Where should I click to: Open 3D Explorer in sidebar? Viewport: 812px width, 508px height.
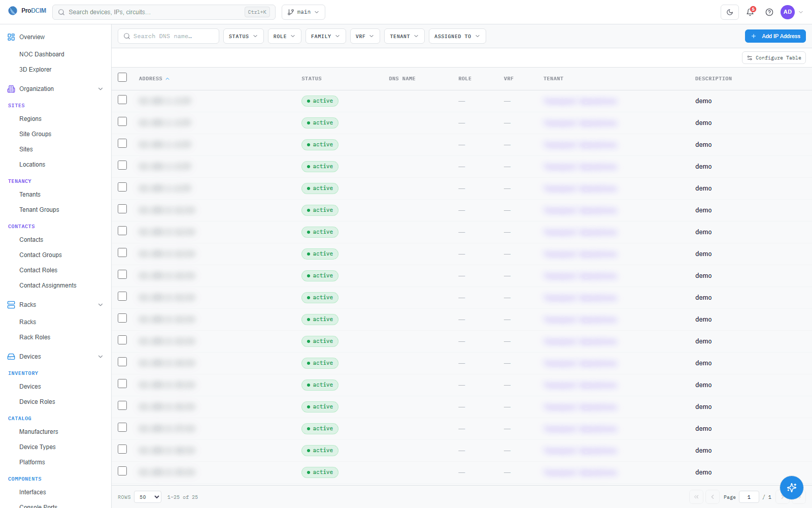click(x=36, y=70)
